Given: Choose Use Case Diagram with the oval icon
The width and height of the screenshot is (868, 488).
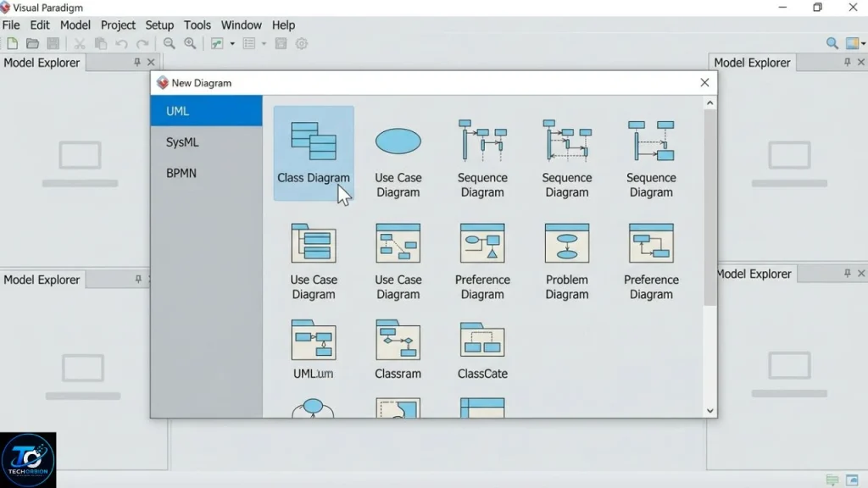Looking at the screenshot, I should [x=398, y=158].
